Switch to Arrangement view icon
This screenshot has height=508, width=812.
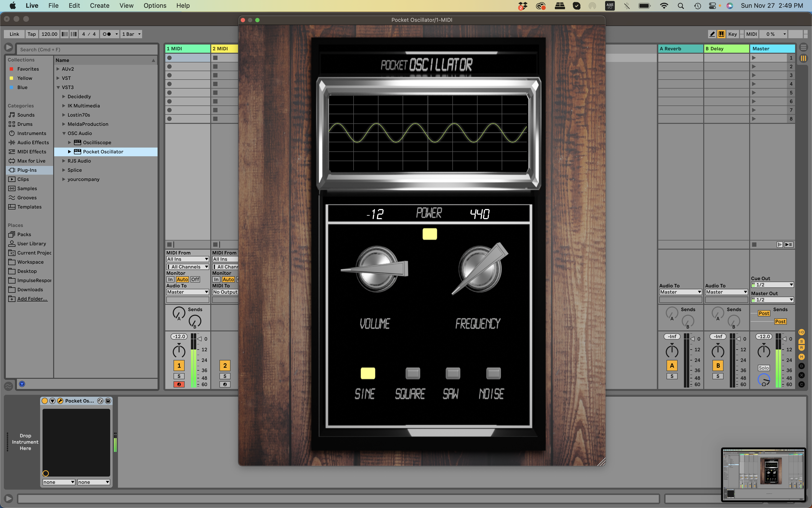click(803, 47)
